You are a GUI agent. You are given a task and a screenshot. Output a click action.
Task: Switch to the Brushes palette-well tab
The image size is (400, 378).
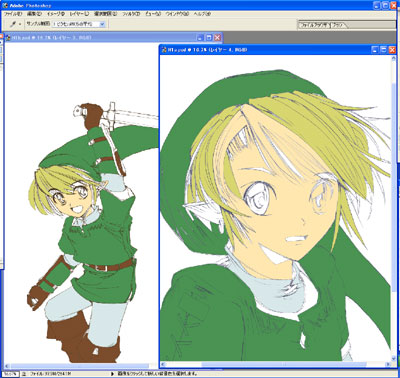tap(338, 25)
